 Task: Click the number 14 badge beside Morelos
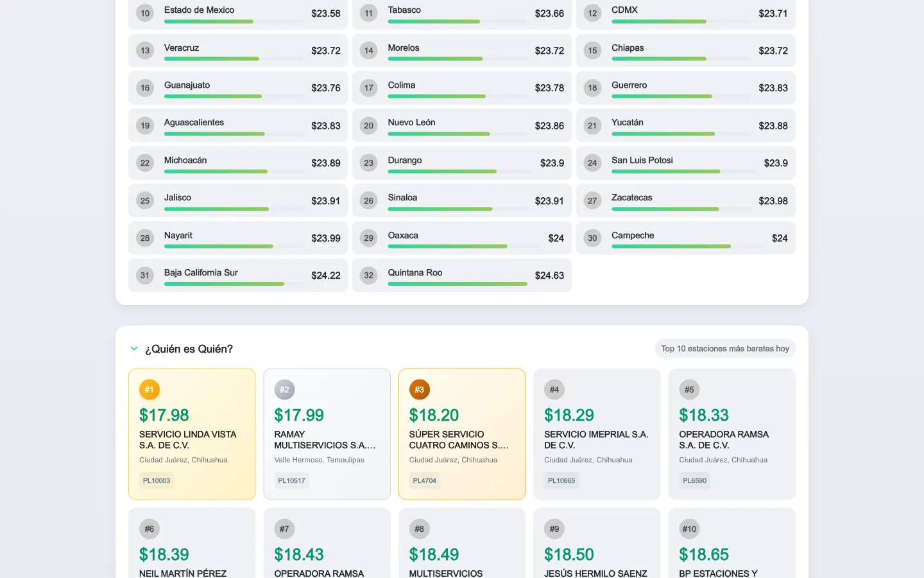369,51
